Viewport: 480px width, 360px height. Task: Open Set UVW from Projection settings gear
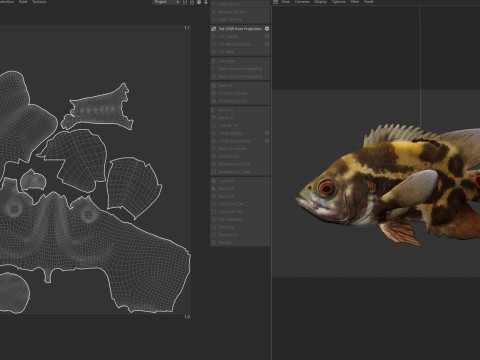(x=267, y=29)
